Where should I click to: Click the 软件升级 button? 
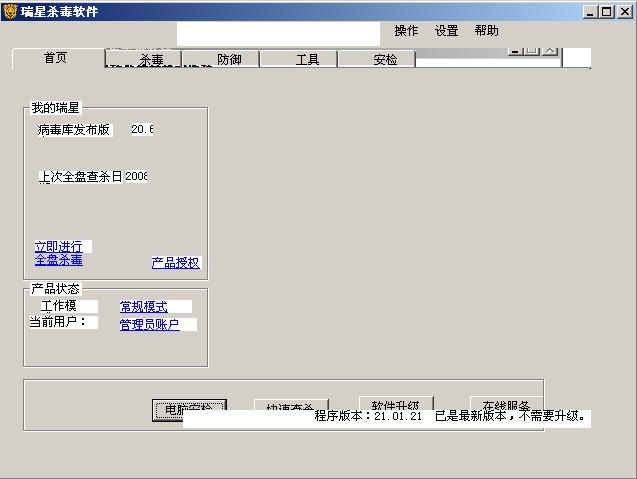[x=396, y=403]
